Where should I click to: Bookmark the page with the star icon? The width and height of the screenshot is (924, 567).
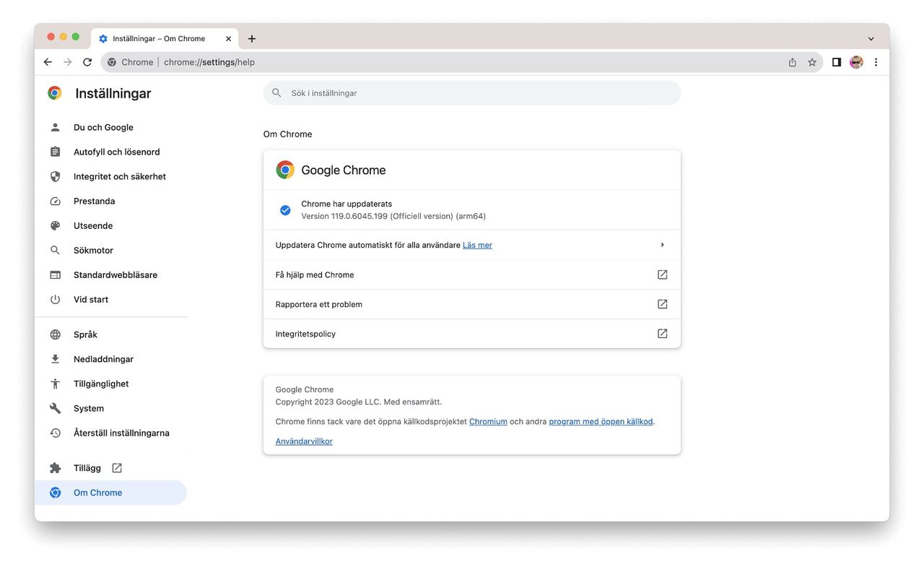pos(813,62)
